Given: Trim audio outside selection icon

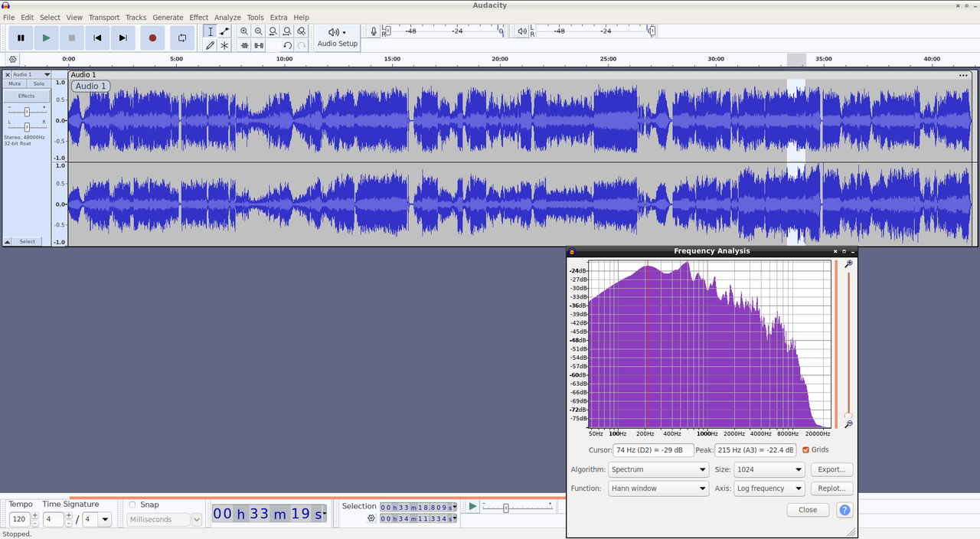Looking at the screenshot, I should (244, 45).
